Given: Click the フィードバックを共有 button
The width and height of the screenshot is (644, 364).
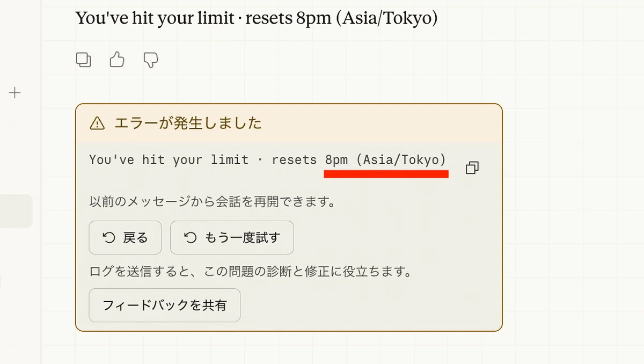Looking at the screenshot, I should tap(164, 305).
